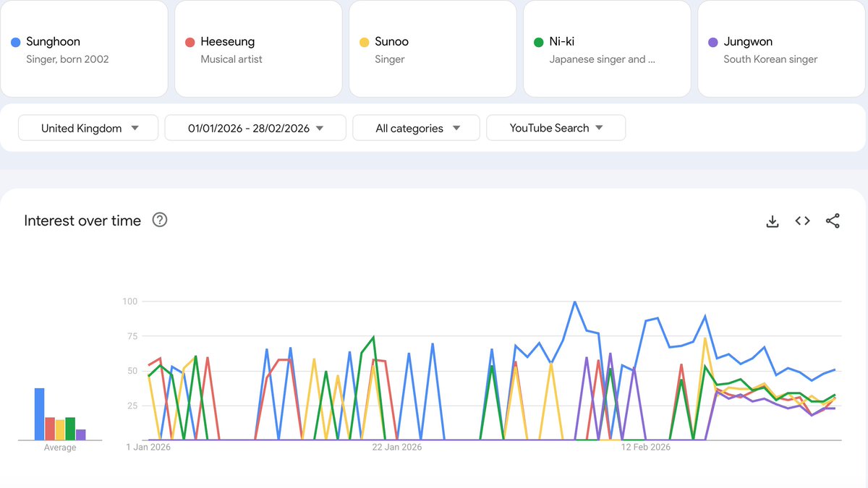Click the Sunghoon line peak at 100

pyautogui.click(x=574, y=301)
